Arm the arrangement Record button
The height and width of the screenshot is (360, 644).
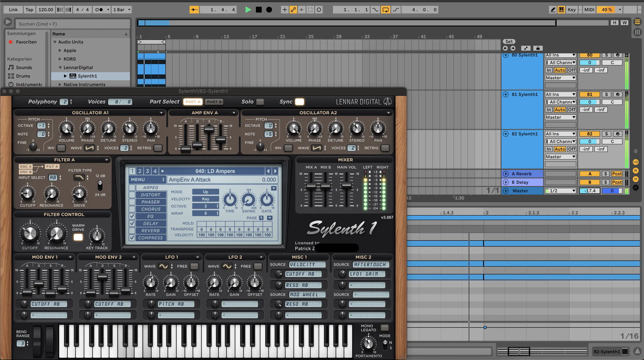tap(269, 10)
